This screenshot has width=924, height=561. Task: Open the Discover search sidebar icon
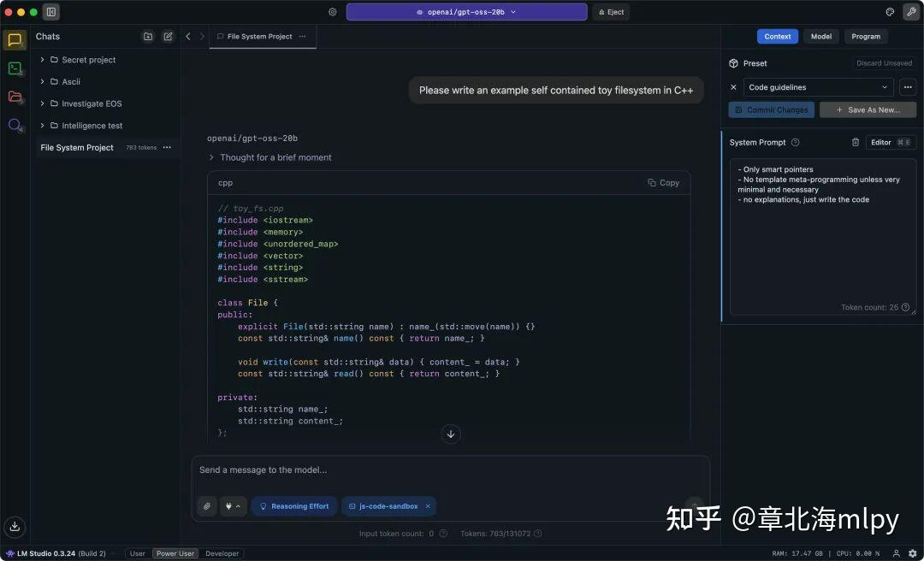click(x=15, y=125)
